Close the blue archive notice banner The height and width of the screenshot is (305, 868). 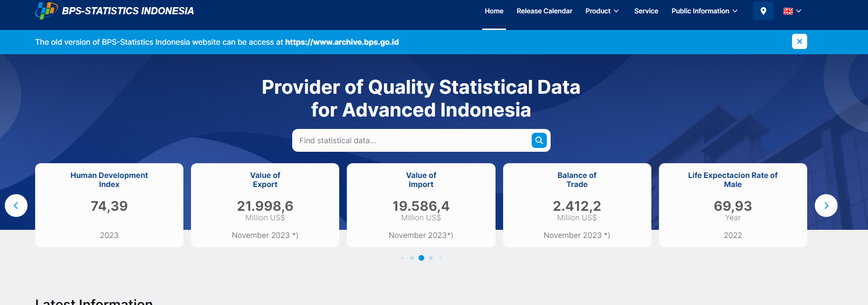point(799,41)
